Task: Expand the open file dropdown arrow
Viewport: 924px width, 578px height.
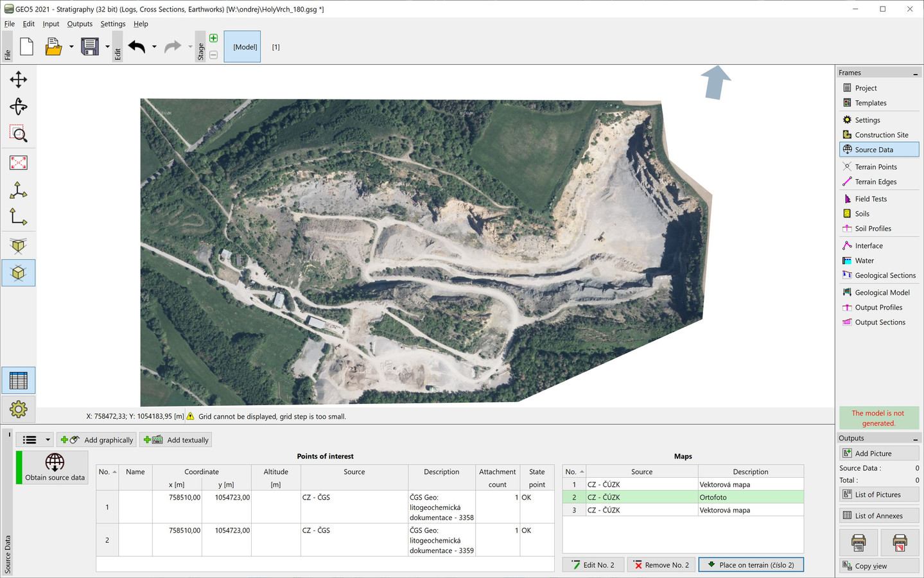Action: click(71, 47)
